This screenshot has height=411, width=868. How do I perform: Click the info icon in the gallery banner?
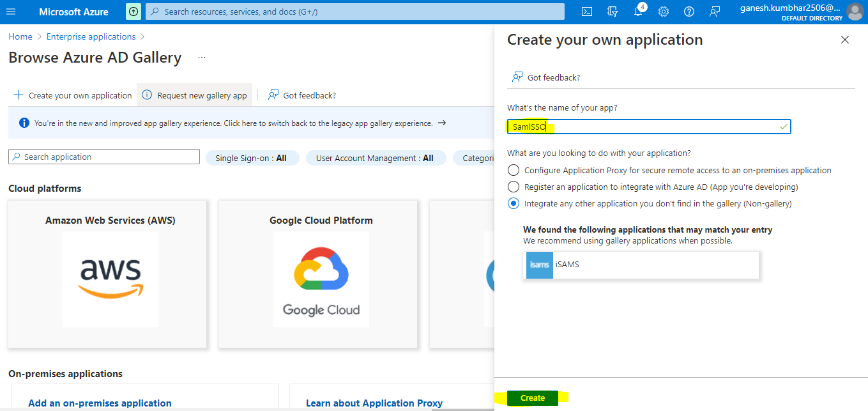click(24, 123)
